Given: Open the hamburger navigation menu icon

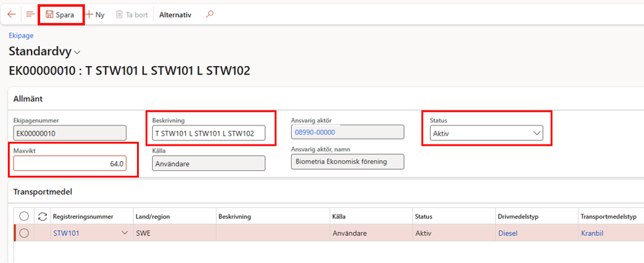Looking at the screenshot, I should point(30,14).
